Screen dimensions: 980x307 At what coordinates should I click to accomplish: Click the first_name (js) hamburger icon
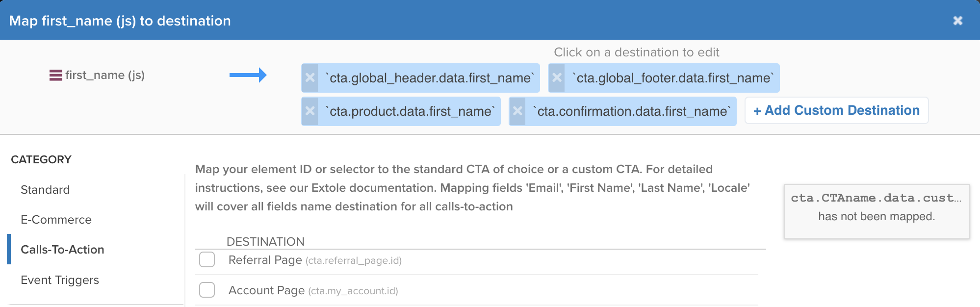click(55, 75)
